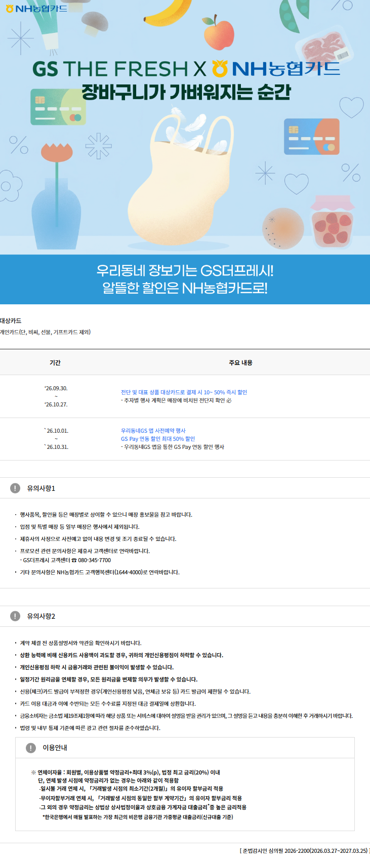Click the 한국은행에서 매월 발표하는 footnote line
370x868 pixels.
[x=138, y=817]
